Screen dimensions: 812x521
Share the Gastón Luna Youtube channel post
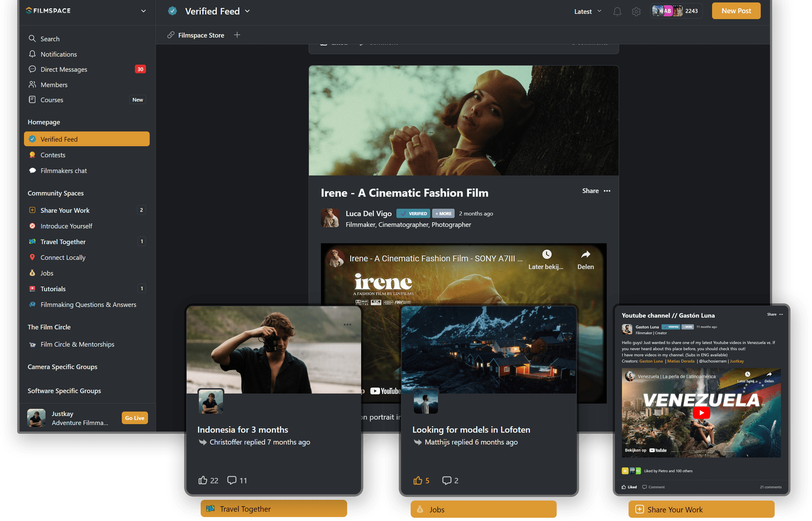click(771, 314)
